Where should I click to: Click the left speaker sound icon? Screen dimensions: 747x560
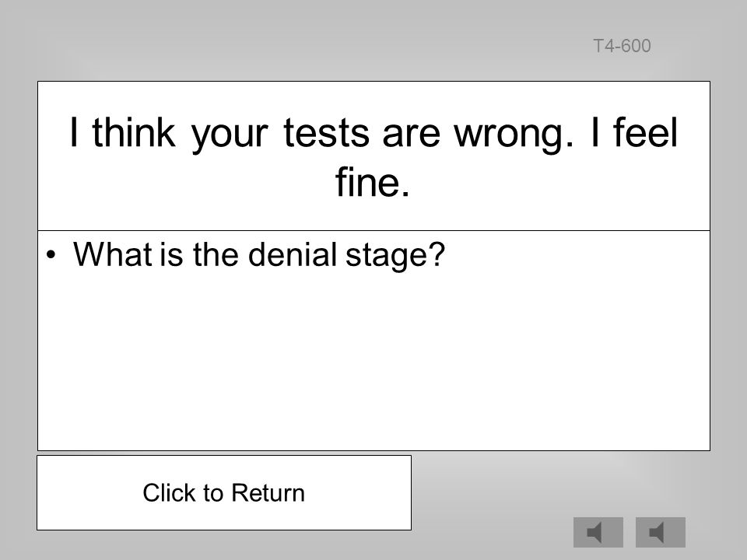(598, 532)
